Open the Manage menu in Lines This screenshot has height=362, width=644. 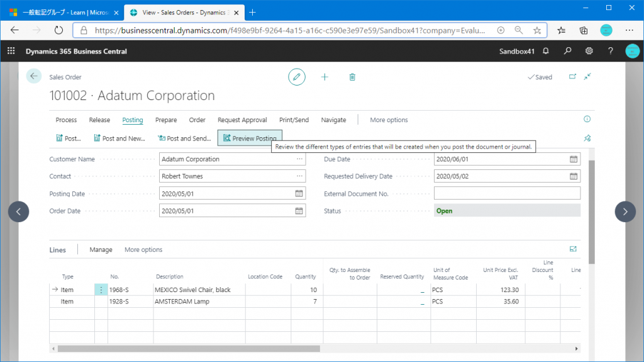[x=101, y=250]
